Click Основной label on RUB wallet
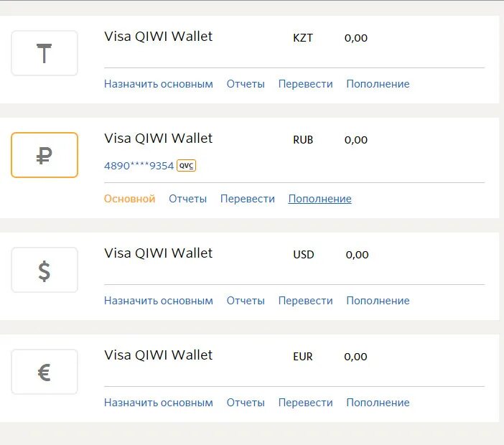The width and height of the screenshot is (504, 445). [x=130, y=199]
